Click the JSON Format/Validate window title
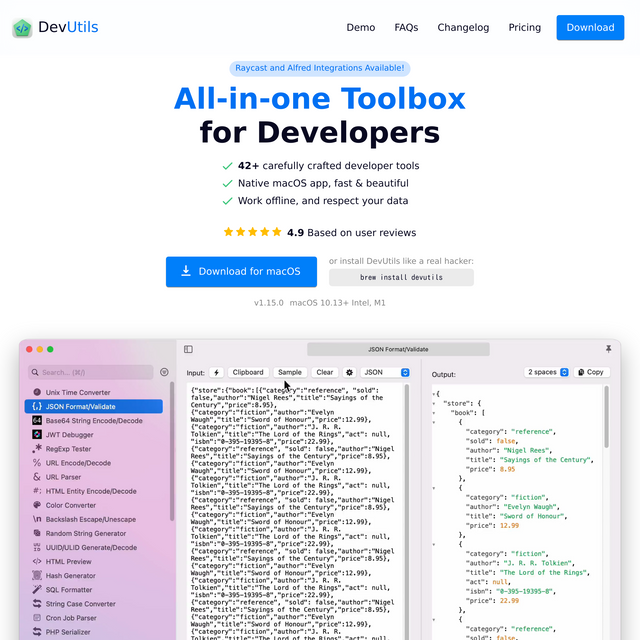The image size is (640, 640). 398,349
